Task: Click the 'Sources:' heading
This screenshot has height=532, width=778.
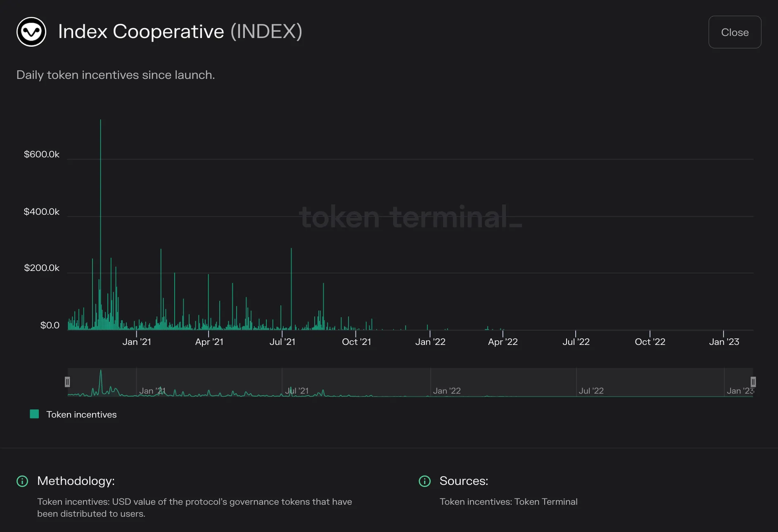Action: click(x=464, y=481)
